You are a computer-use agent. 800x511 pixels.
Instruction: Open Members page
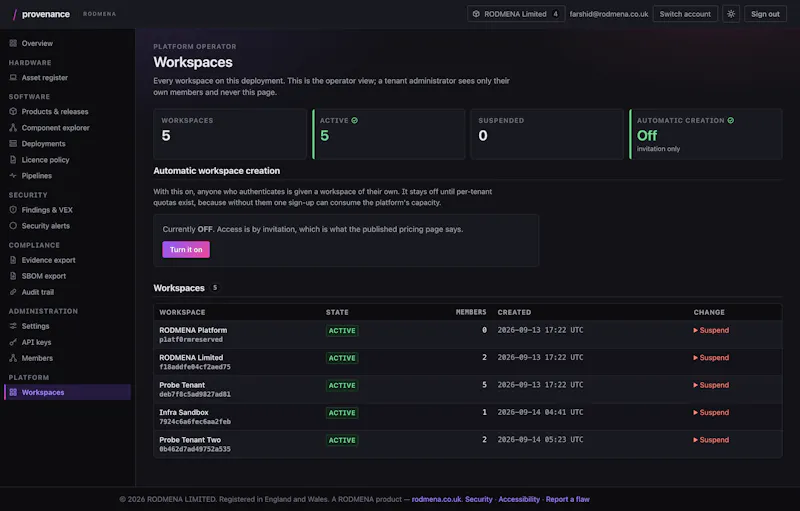coord(67,358)
